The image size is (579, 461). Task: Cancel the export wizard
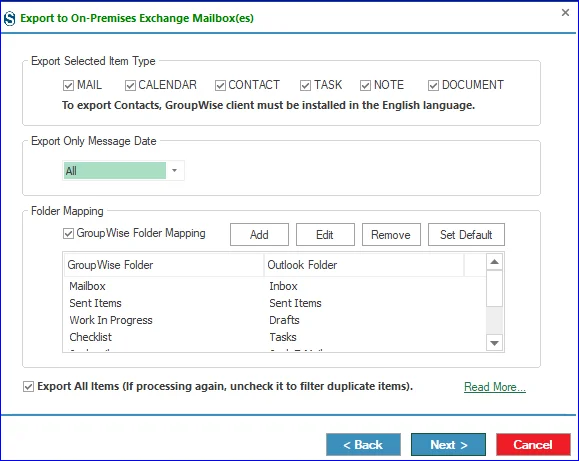pyautogui.click(x=533, y=445)
